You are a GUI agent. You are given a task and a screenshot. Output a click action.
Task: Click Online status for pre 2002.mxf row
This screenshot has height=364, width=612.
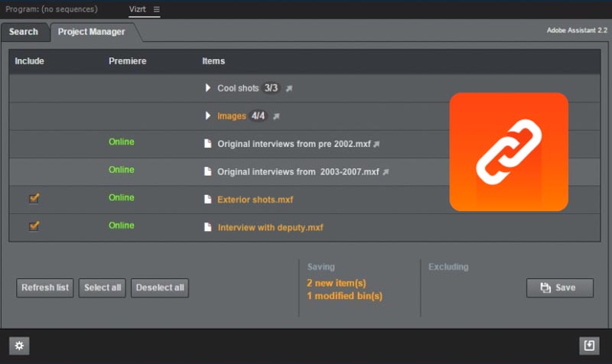(122, 142)
